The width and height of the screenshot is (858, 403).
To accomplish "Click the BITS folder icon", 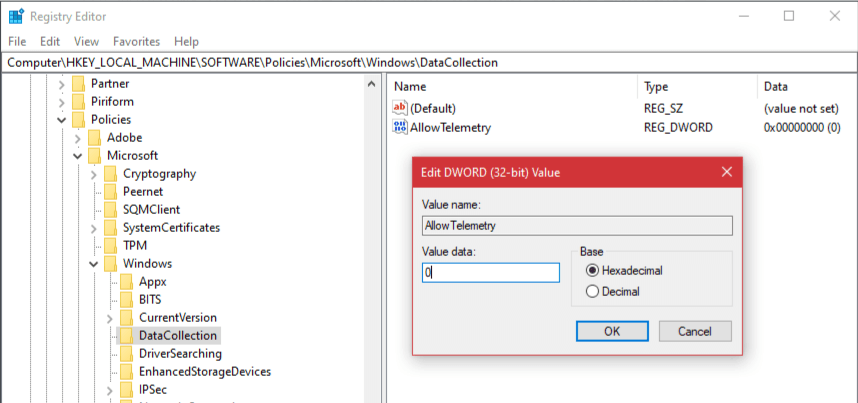I will [126, 300].
